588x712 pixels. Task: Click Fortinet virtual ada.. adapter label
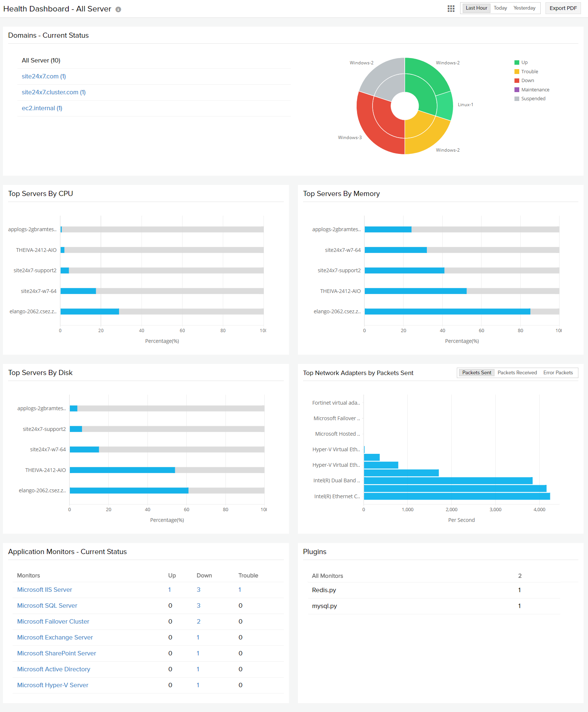point(336,403)
